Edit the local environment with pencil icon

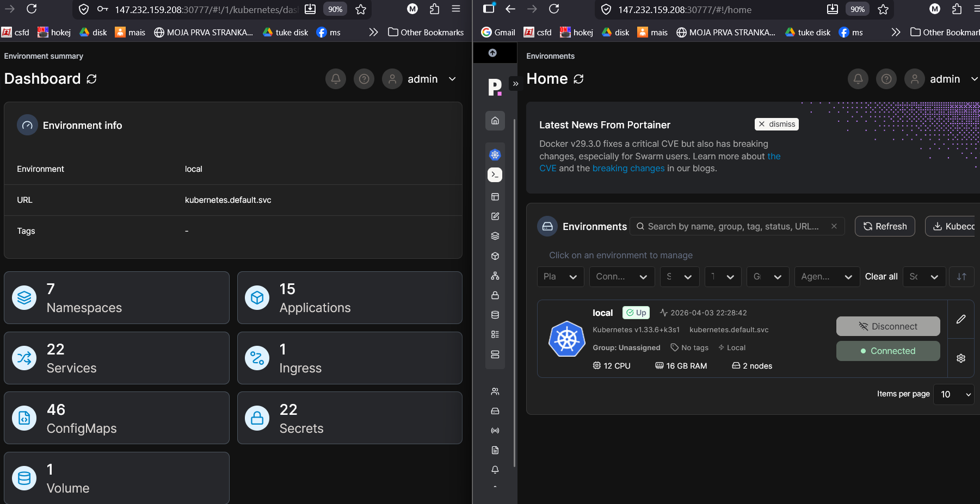click(x=960, y=319)
